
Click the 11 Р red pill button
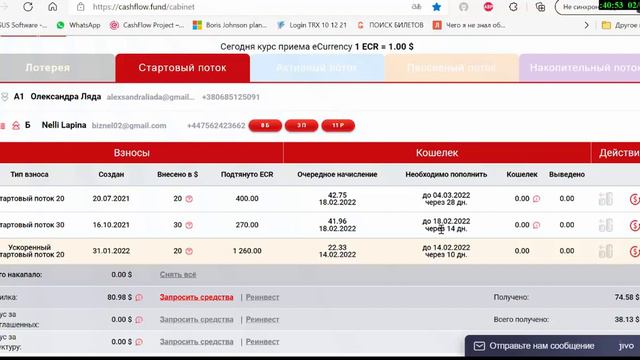coord(338,125)
